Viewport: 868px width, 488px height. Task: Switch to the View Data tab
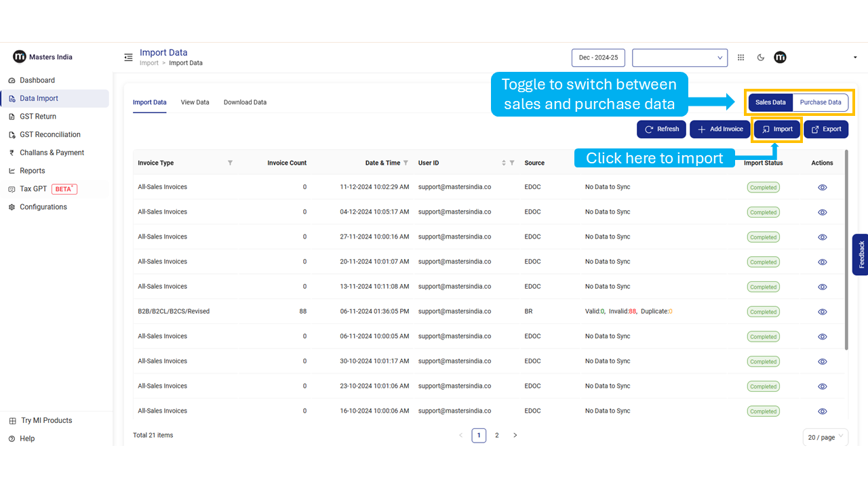click(195, 102)
